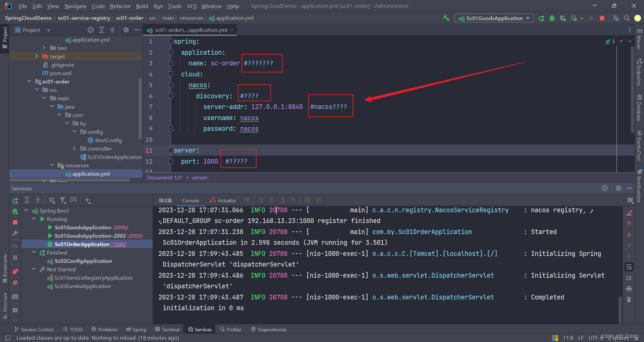This screenshot has width=644, height=342.
Task: Click the resources breadcrumb in navigation bar
Action: pos(192,18)
